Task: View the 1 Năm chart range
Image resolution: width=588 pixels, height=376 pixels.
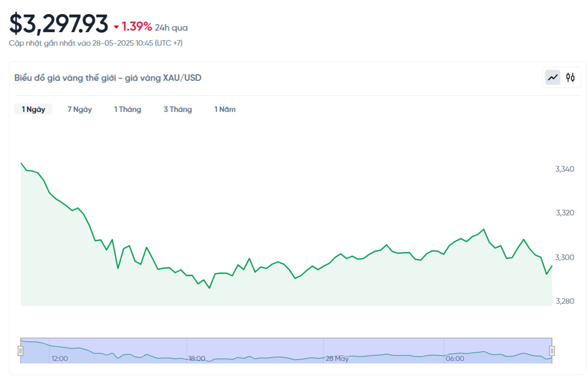Action: point(225,109)
